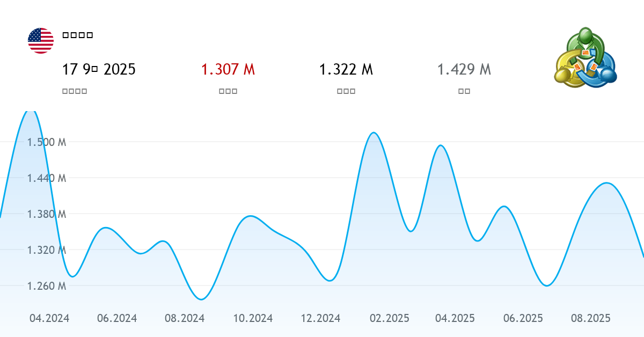Click the gray 1.429 M value
The height and width of the screenshot is (337, 644).
pyautogui.click(x=464, y=69)
